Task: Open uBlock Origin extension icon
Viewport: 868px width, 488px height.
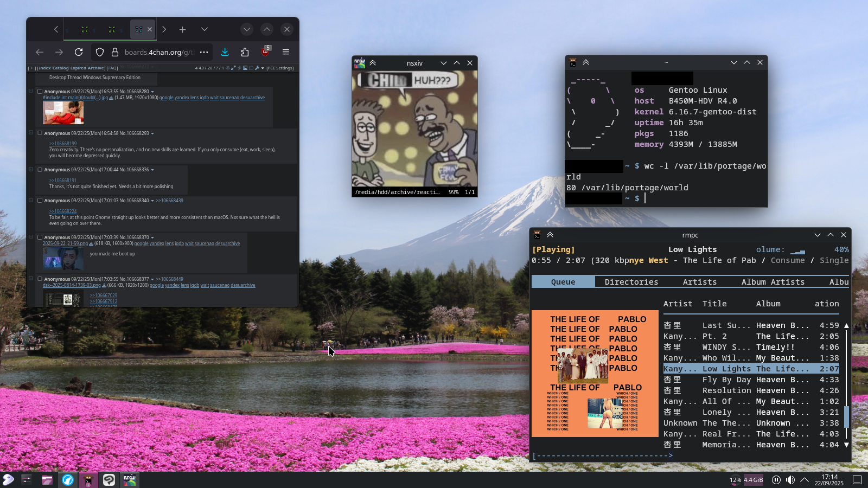Action: tap(265, 52)
